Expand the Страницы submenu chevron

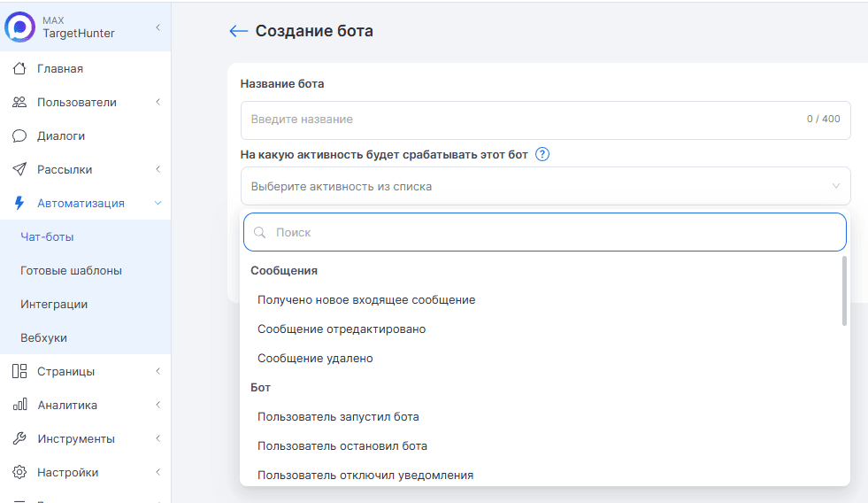coord(157,371)
